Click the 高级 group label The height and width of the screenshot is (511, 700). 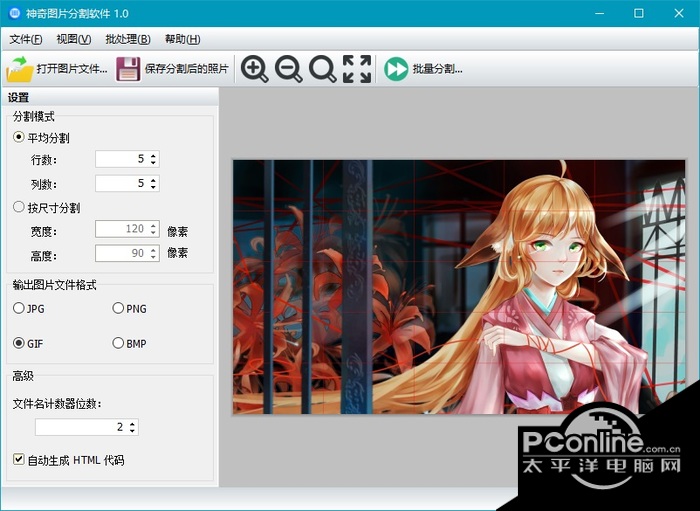(23, 376)
